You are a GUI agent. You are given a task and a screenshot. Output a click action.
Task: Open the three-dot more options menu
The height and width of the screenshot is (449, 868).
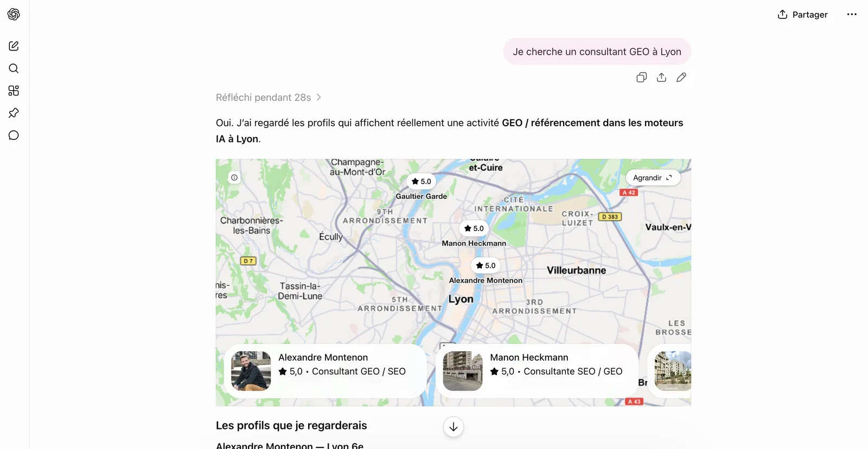[x=852, y=15]
